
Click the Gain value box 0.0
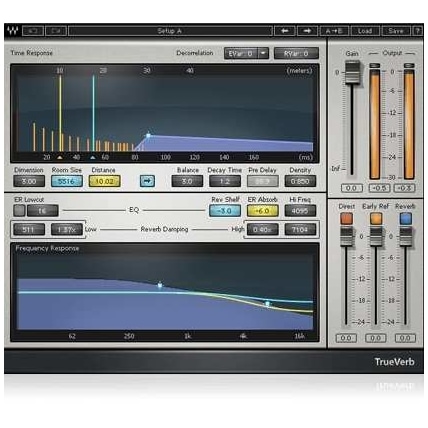352,188
